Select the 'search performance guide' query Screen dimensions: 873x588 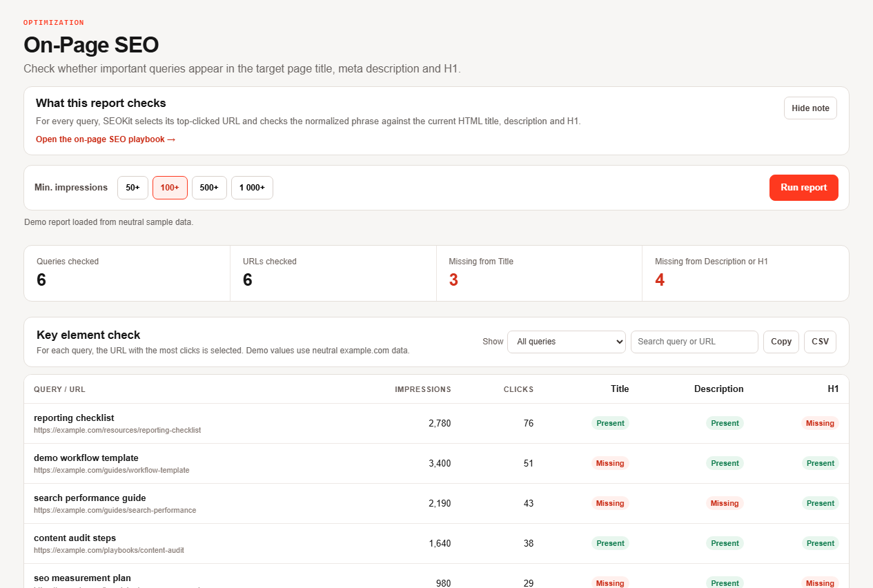pos(90,498)
